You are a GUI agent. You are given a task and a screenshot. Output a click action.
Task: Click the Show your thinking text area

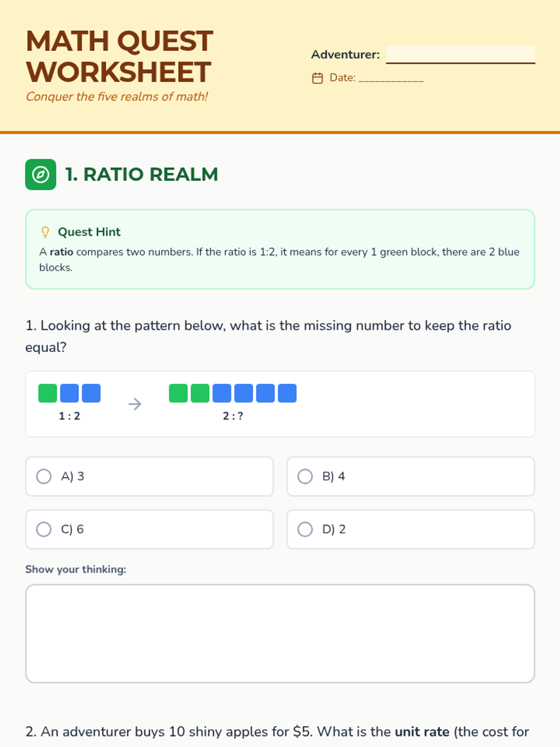[280, 634]
